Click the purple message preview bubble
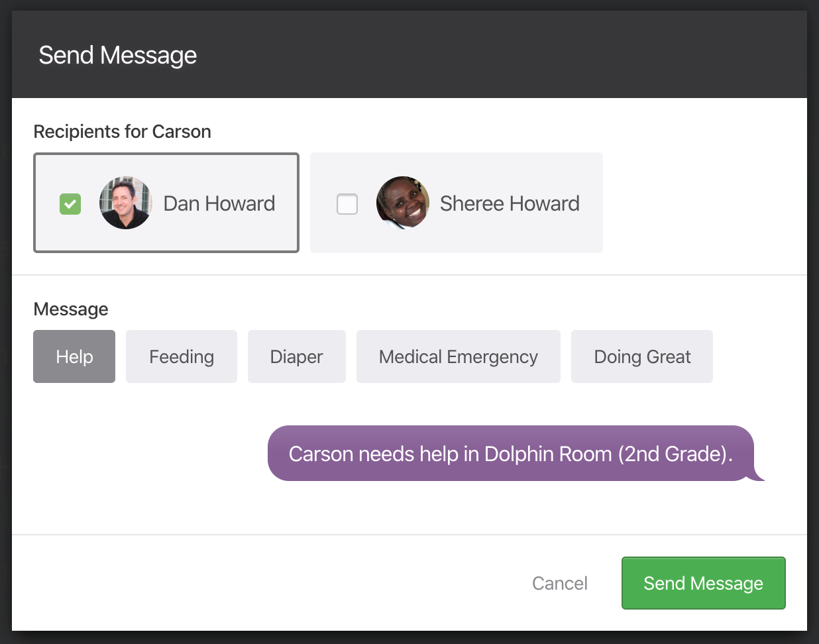The image size is (819, 644). click(510, 453)
